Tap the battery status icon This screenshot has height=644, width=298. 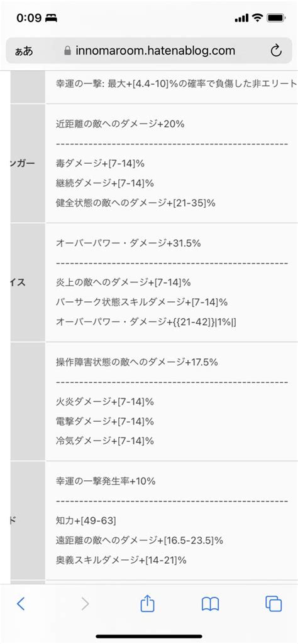(x=276, y=18)
